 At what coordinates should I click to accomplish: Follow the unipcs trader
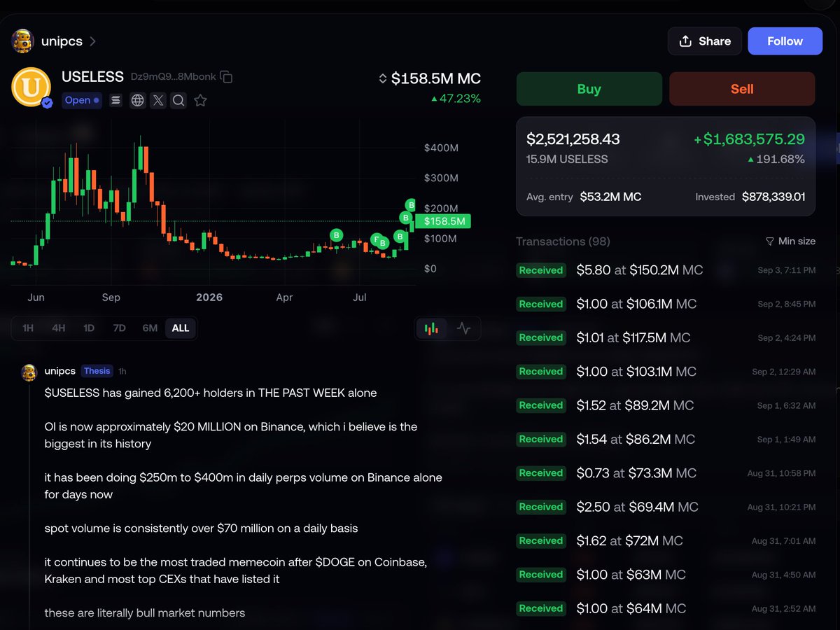click(x=785, y=41)
